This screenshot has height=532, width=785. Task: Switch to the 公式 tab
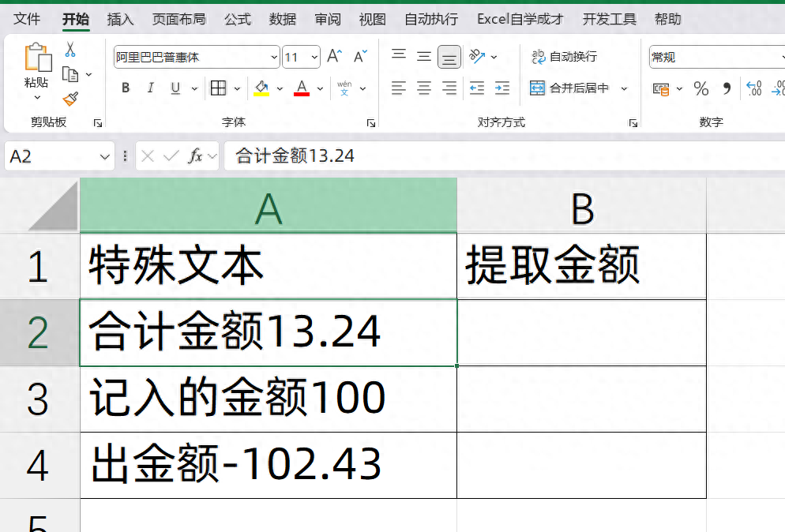[237, 19]
